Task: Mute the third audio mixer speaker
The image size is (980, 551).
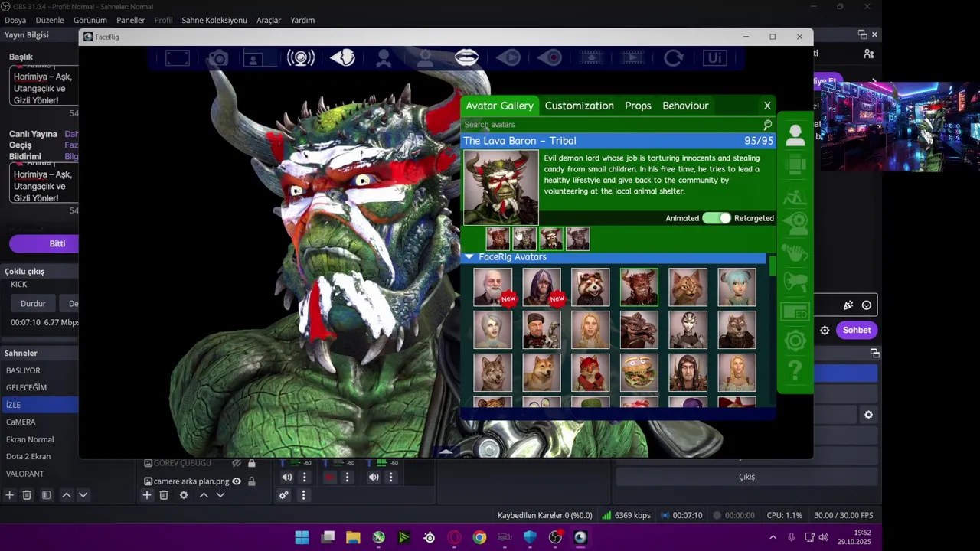Action: click(373, 478)
